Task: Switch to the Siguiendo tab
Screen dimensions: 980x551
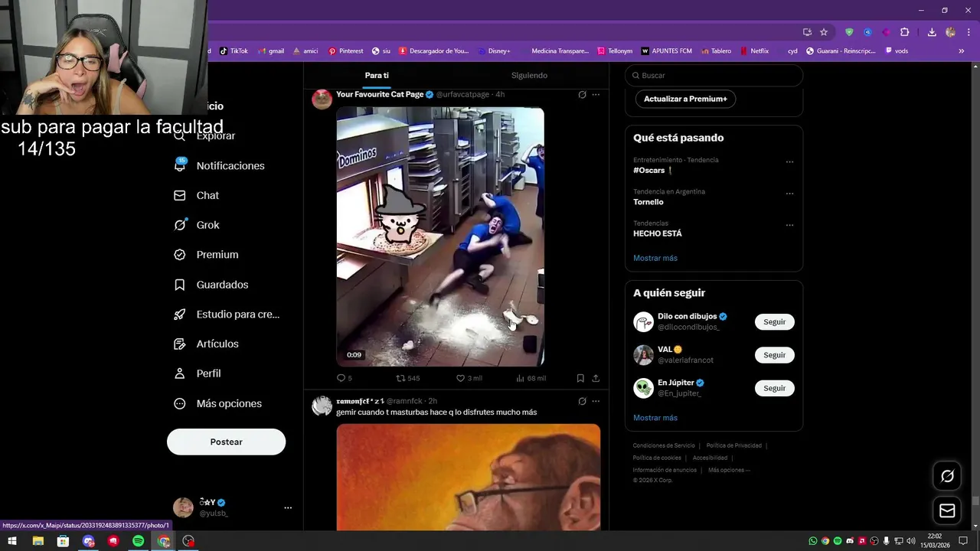Action: pos(529,75)
